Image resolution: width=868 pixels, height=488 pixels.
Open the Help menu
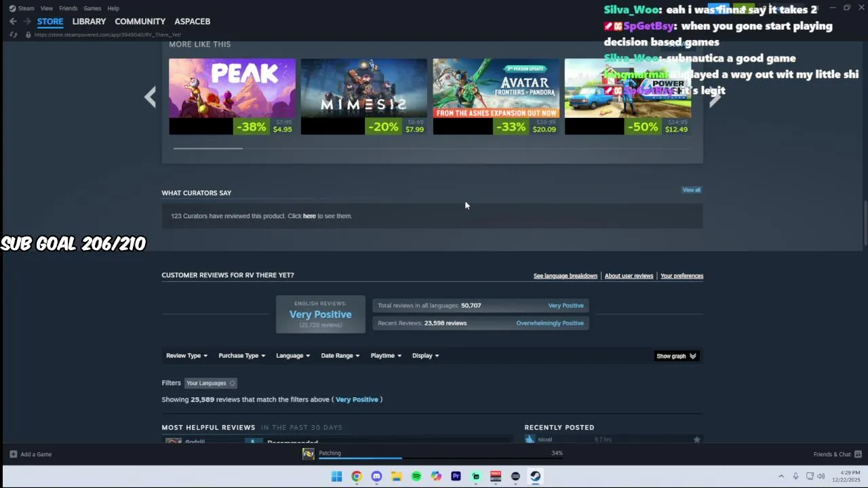coord(113,8)
